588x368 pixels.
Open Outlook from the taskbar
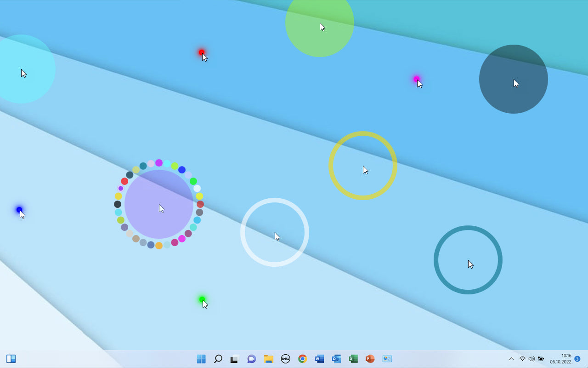tap(336, 359)
